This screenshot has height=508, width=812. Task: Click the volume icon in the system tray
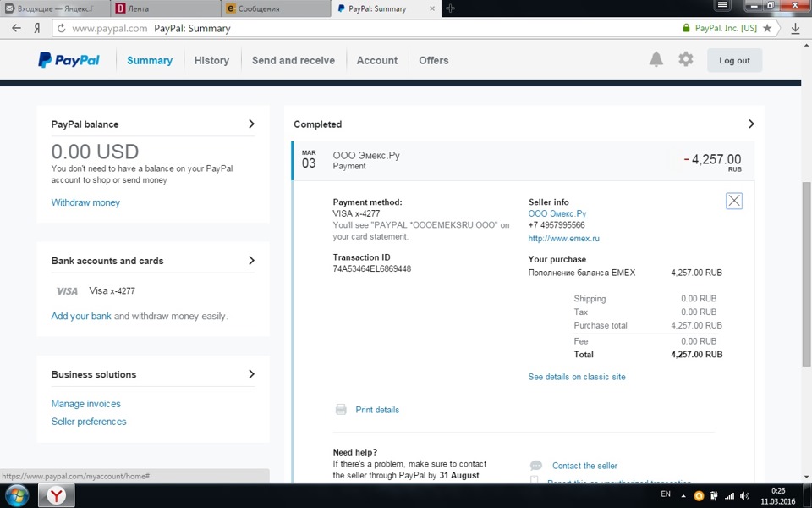(x=744, y=496)
